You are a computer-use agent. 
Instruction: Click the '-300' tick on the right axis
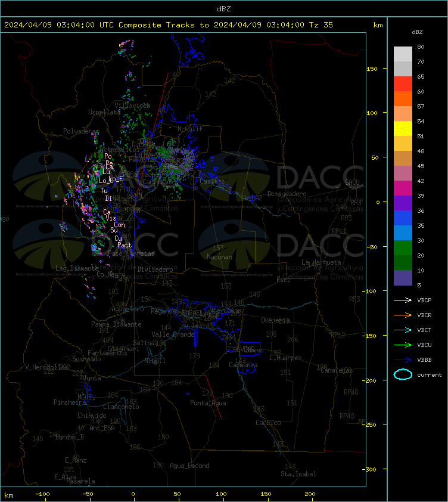369,469
